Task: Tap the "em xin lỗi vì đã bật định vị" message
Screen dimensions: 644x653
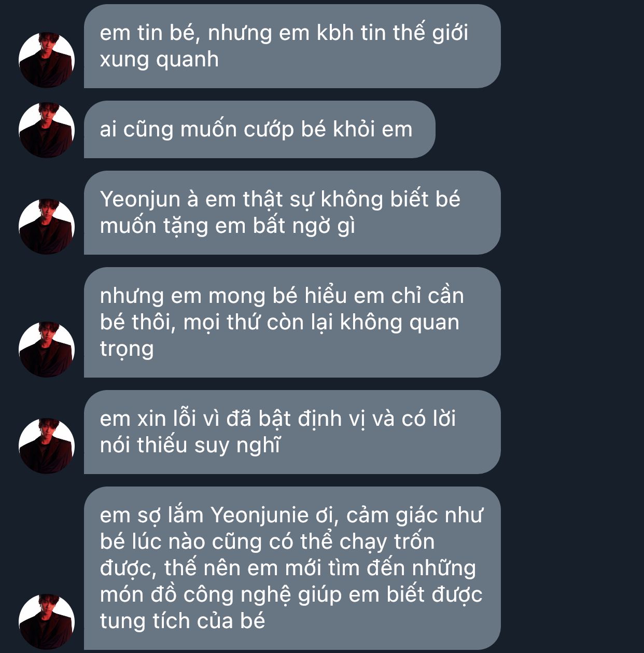Action: 292,432
